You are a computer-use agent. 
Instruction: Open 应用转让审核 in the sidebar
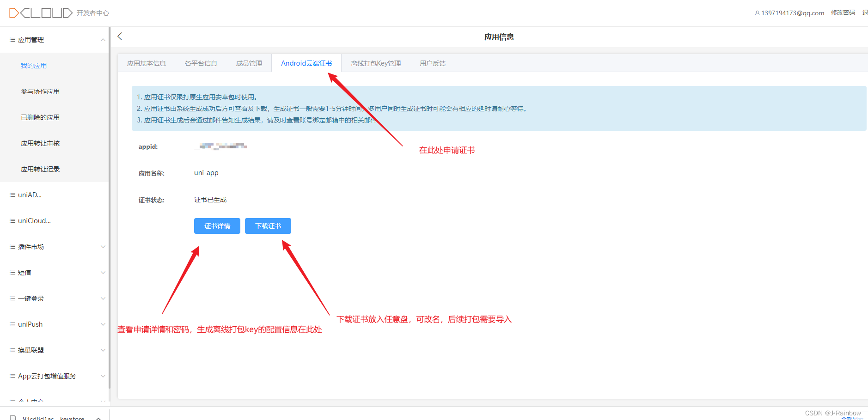(x=40, y=143)
